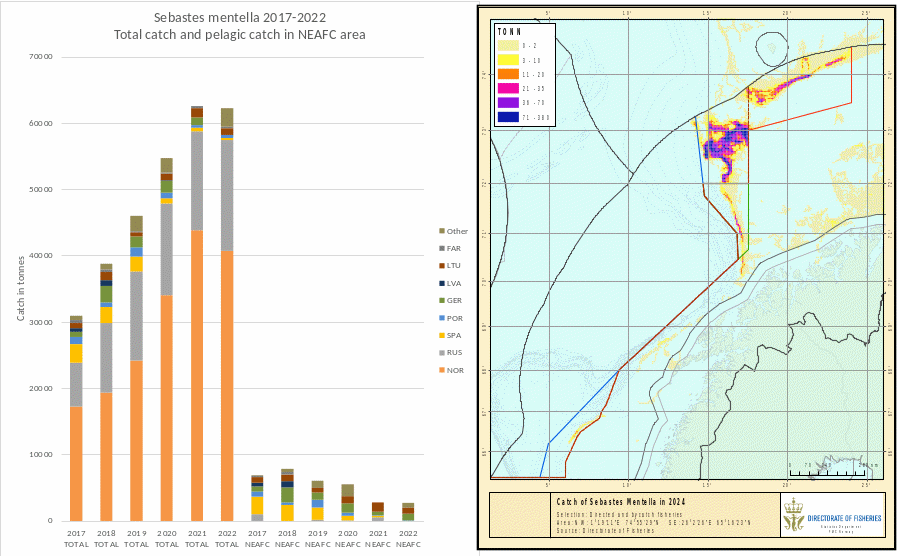The height and width of the screenshot is (556, 900).
Task: Click the light grey RUS legend swatch
Action: tap(442, 353)
